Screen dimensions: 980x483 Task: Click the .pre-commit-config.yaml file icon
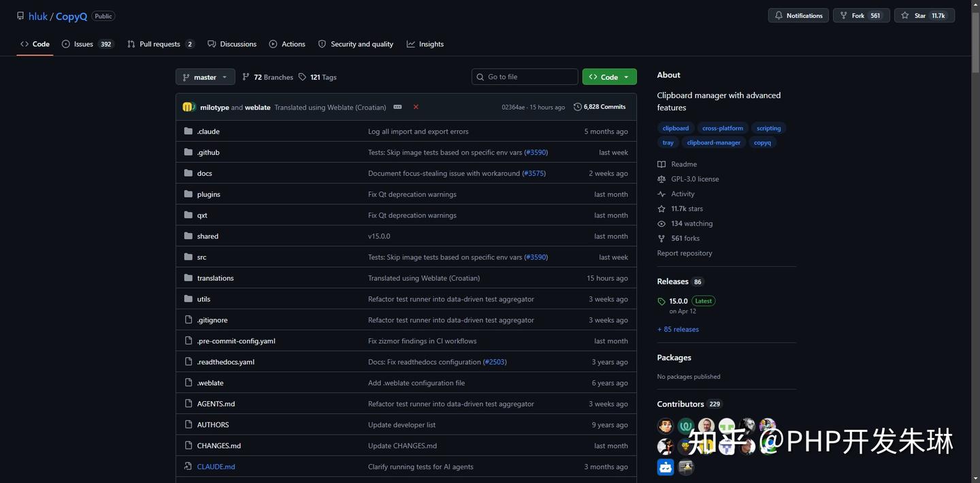189,341
